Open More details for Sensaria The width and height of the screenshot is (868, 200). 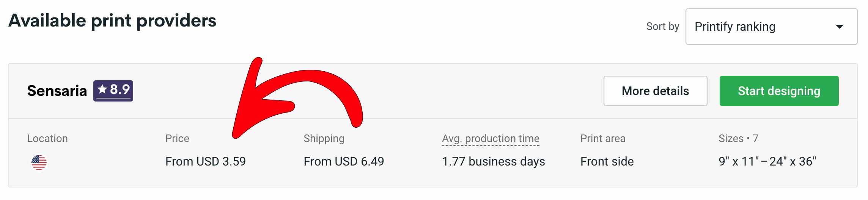pyautogui.click(x=655, y=91)
